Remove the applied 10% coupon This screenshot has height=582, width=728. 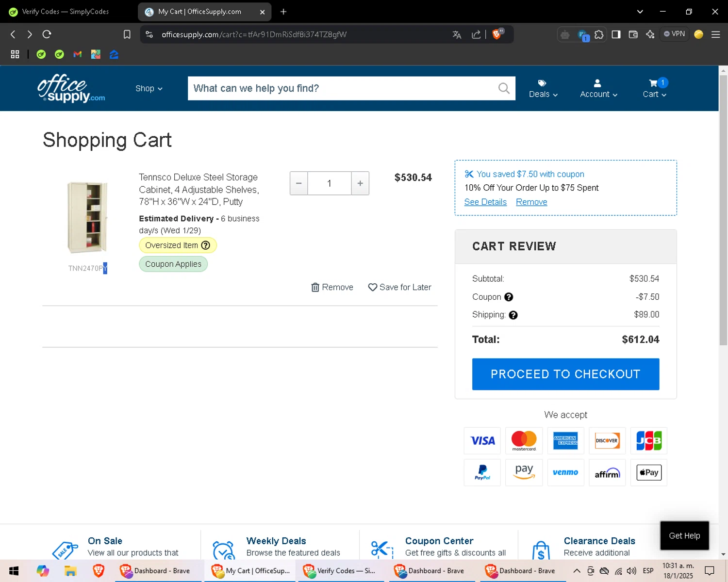(x=531, y=202)
